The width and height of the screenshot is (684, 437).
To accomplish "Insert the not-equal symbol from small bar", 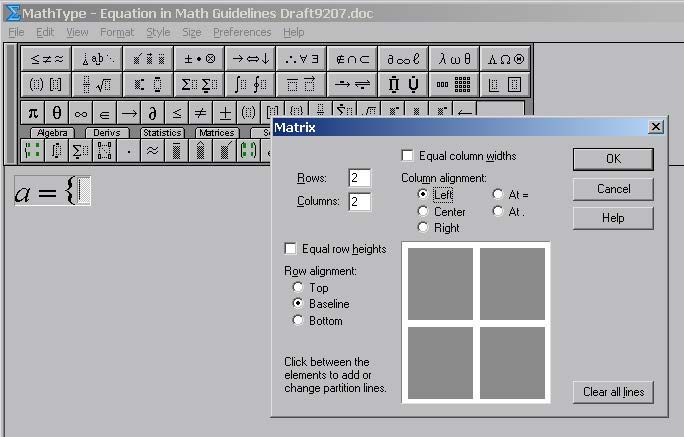I will [x=201, y=113].
